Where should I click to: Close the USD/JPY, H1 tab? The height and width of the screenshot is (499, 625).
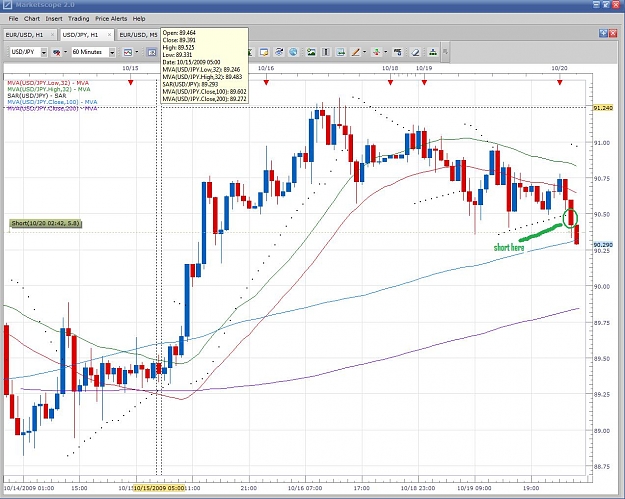click(x=109, y=35)
